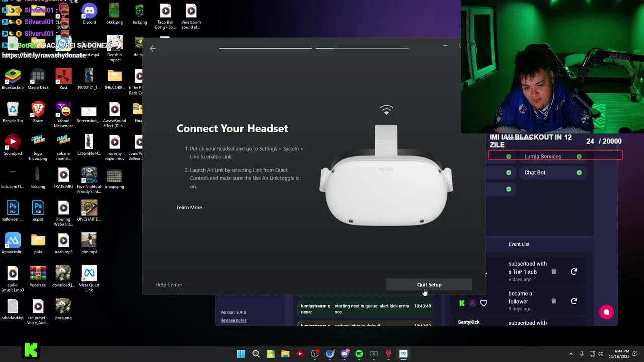Select Genshin Impact desktop icon
The image size is (644, 362).
pos(114,49)
